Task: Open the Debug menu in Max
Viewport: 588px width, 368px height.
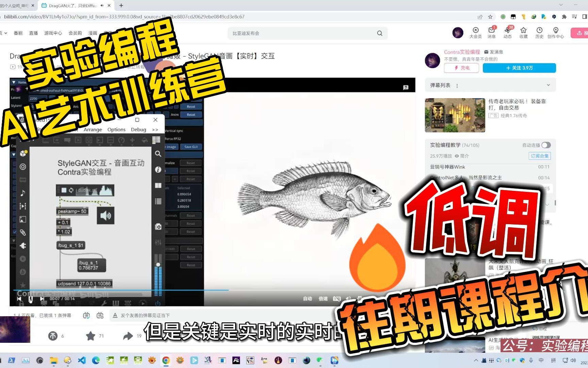Action: (138, 129)
